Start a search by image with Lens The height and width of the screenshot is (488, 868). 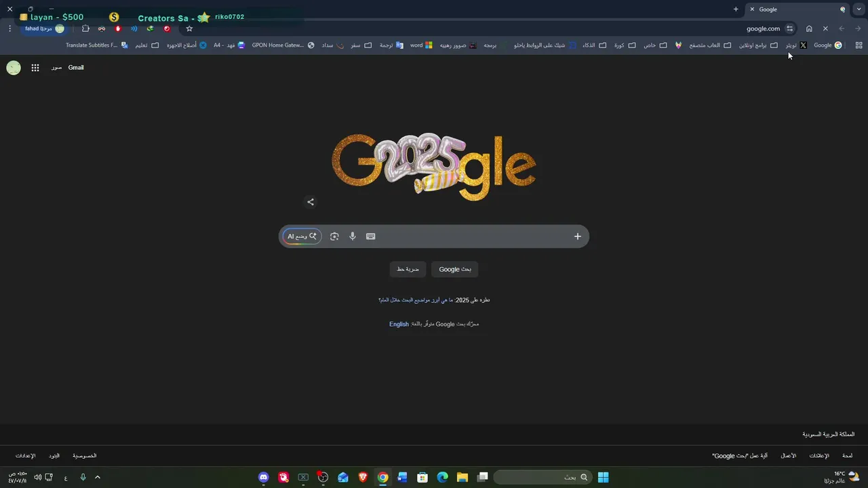334,237
